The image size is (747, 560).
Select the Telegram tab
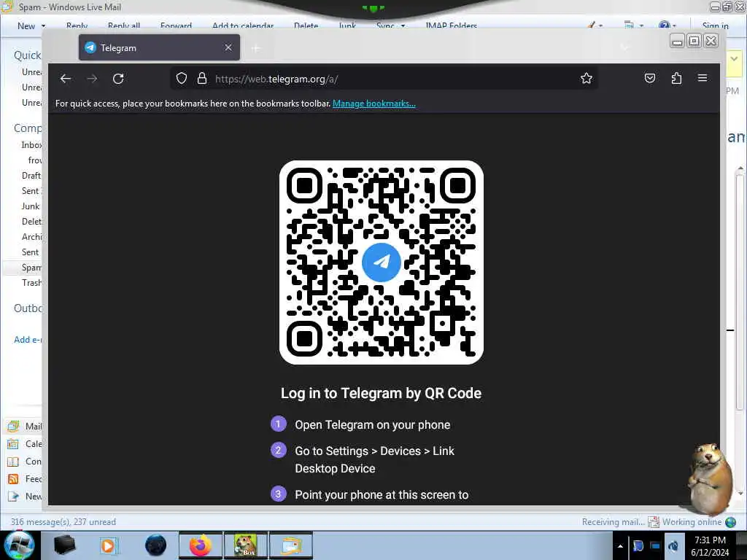159,47
